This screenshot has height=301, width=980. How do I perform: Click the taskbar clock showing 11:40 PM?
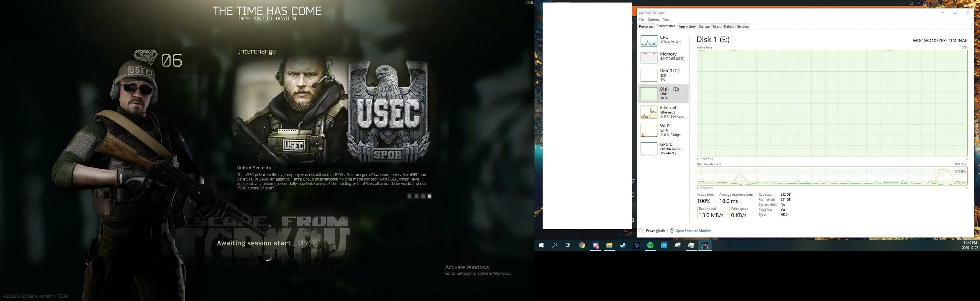[970, 245]
